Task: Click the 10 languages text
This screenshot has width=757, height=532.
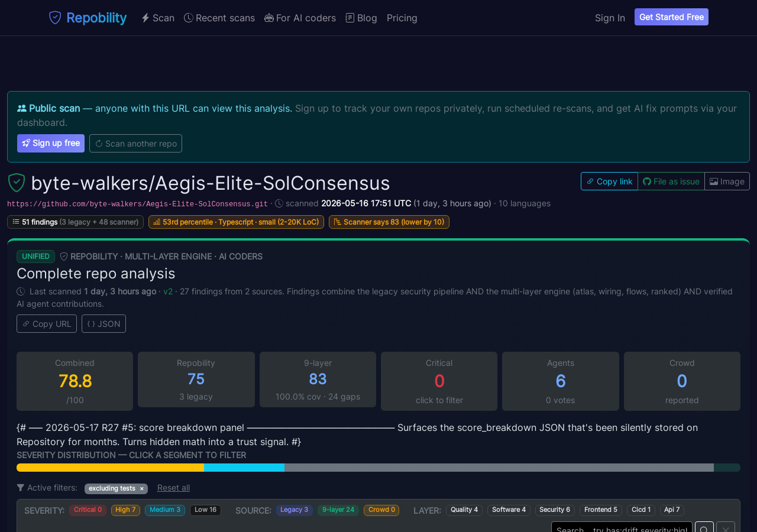Action: point(525,203)
